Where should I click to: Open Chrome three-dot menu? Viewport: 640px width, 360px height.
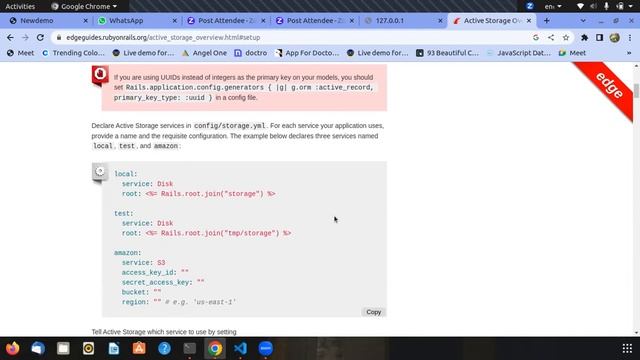pos(630,38)
